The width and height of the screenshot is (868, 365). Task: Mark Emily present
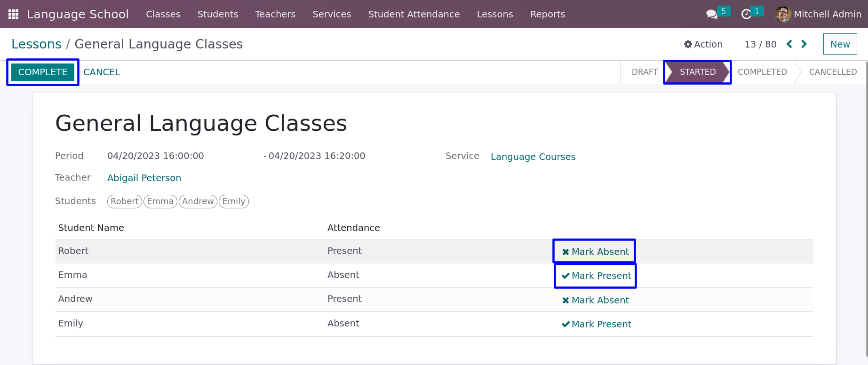(597, 324)
